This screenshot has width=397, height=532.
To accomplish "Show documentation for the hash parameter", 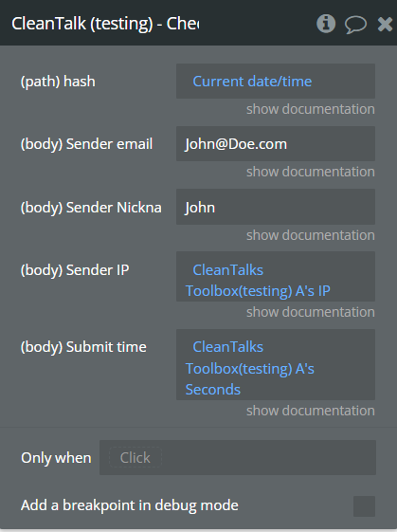I will 311,109.
